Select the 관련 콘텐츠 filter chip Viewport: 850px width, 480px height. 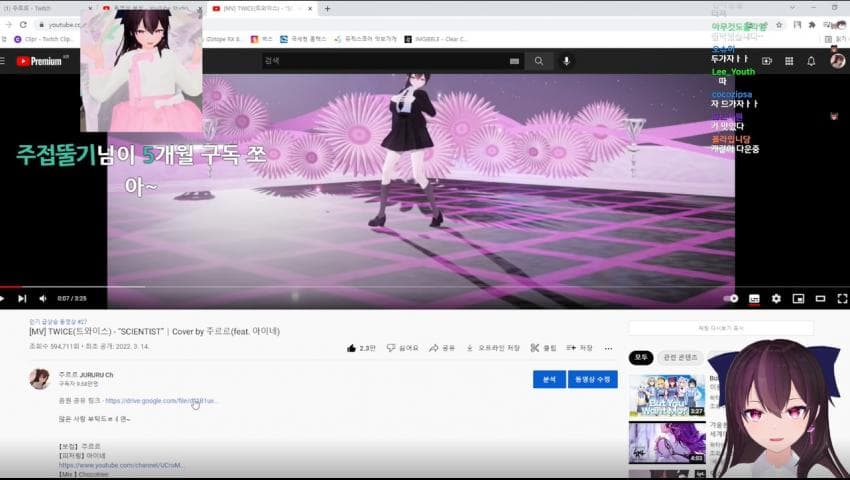click(680, 357)
